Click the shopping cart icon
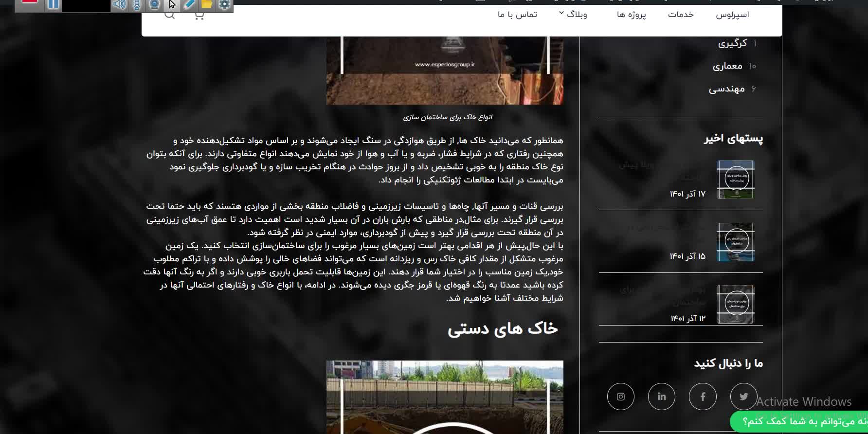This screenshot has width=868, height=434. point(199,15)
